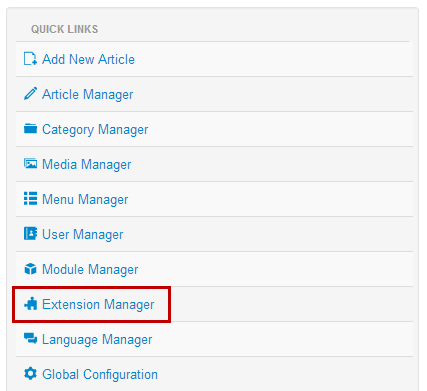Open the highlighted Extension Manager link

tap(98, 305)
